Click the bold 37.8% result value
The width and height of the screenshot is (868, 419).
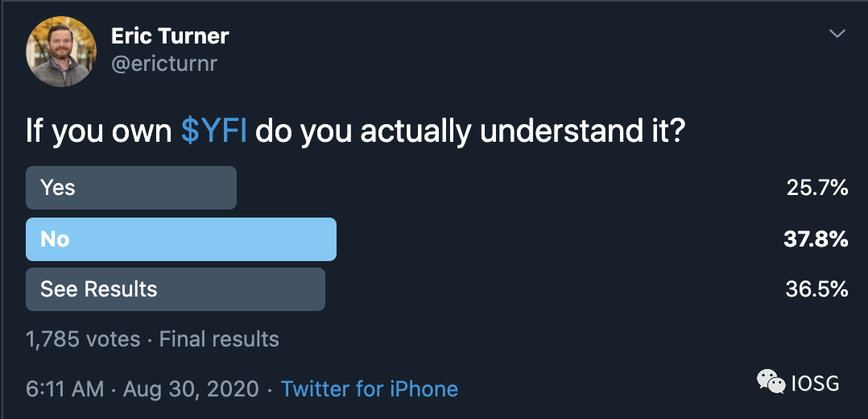coord(816,239)
